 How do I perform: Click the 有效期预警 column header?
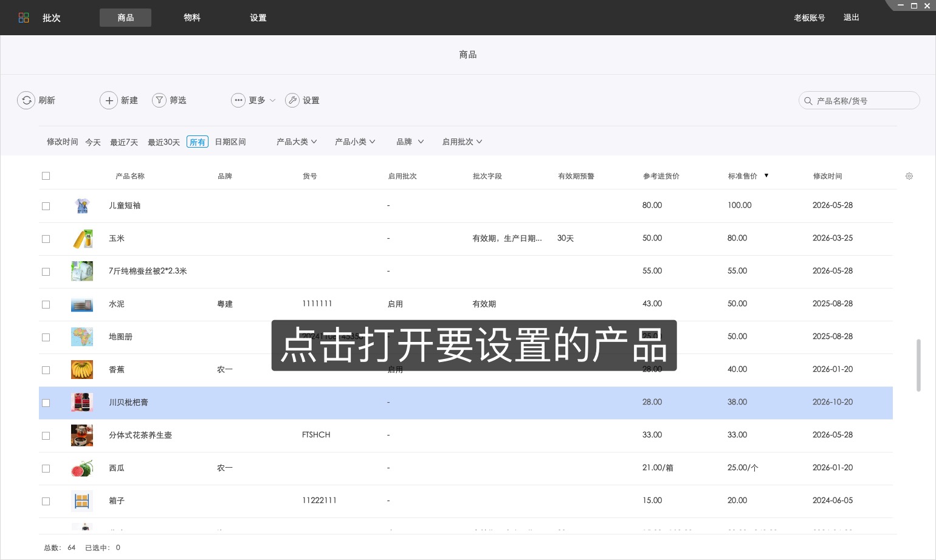point(576,176)
